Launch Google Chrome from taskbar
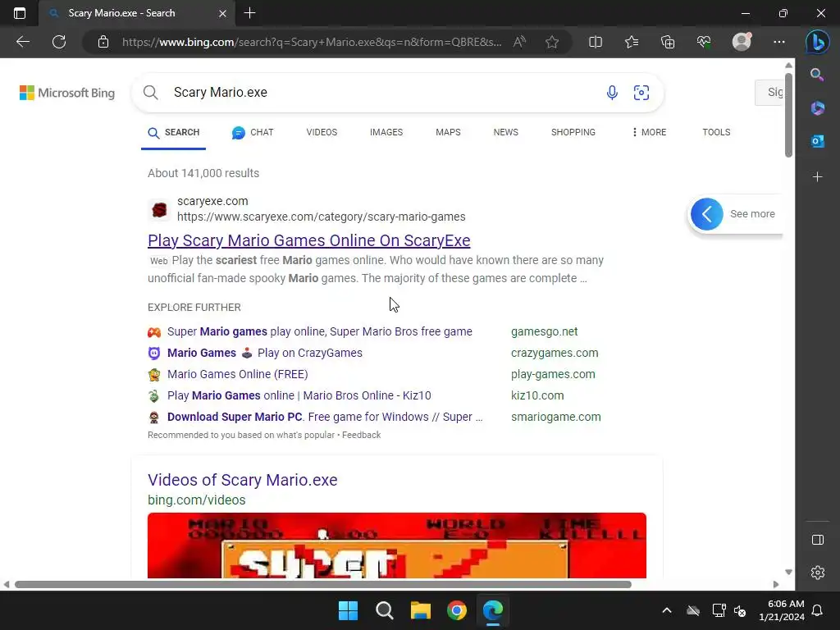The image size is (840, 630). coord(457,610)
